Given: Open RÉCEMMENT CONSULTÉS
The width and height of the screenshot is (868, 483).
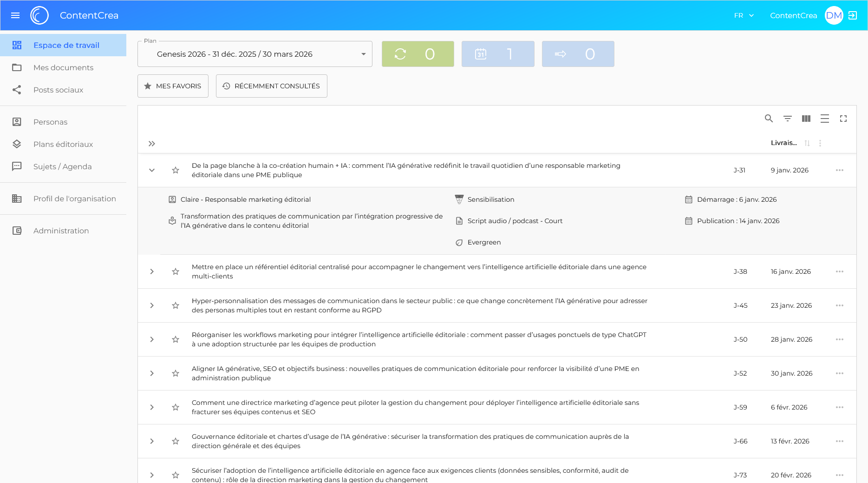Looking at the screenshot, I should tap(271, 86).
